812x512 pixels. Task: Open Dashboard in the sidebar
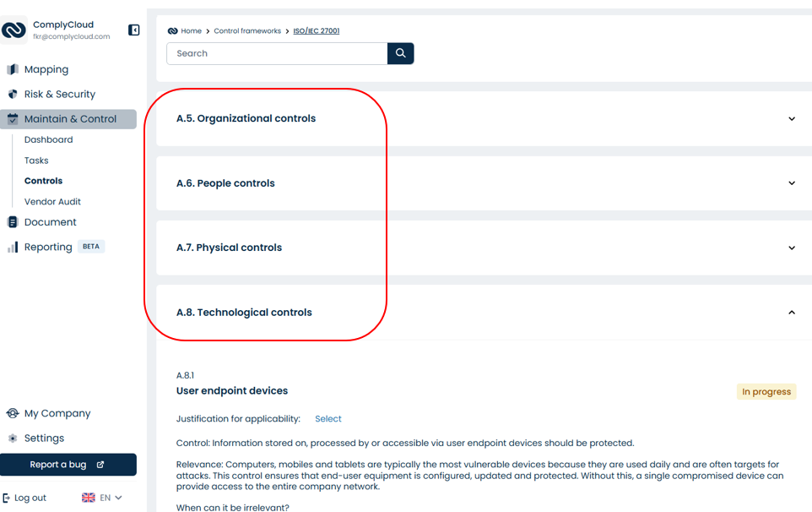click(x=48, y=139)
